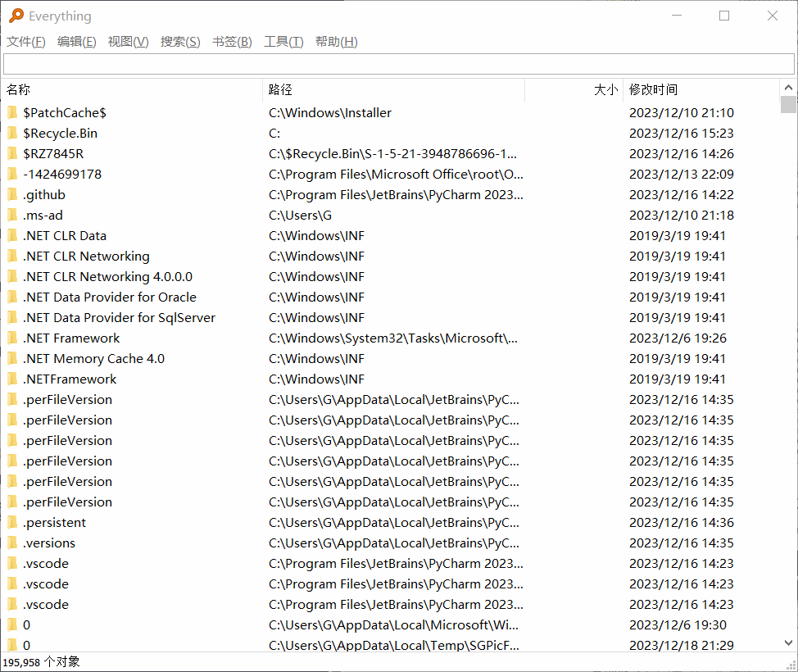Click folder icon of .ms-ad

click(x=13, y=215)
